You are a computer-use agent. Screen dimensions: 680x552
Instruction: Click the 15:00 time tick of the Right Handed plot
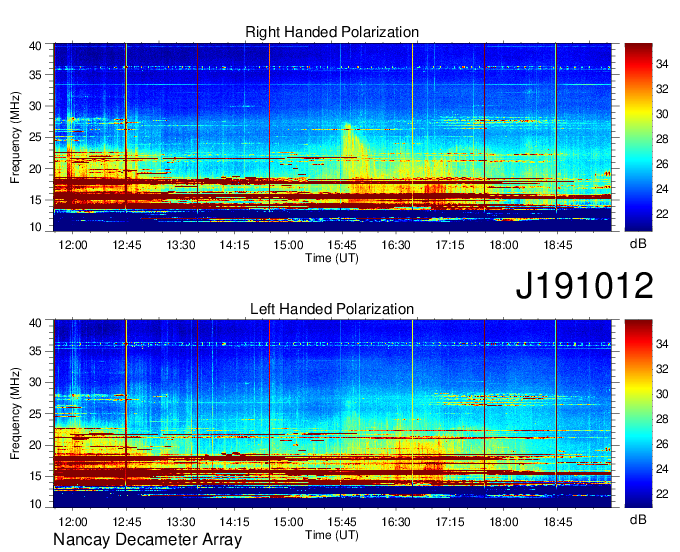pos(288,245)
